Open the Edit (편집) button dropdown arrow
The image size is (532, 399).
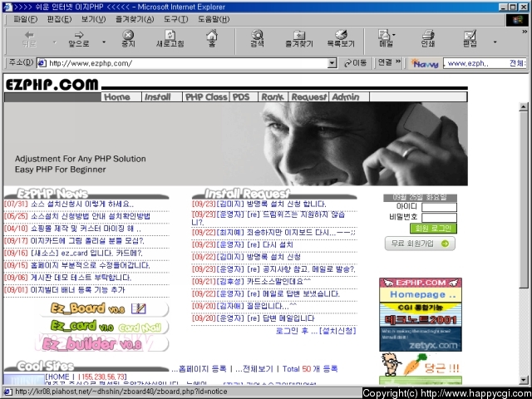pos(495,42)
